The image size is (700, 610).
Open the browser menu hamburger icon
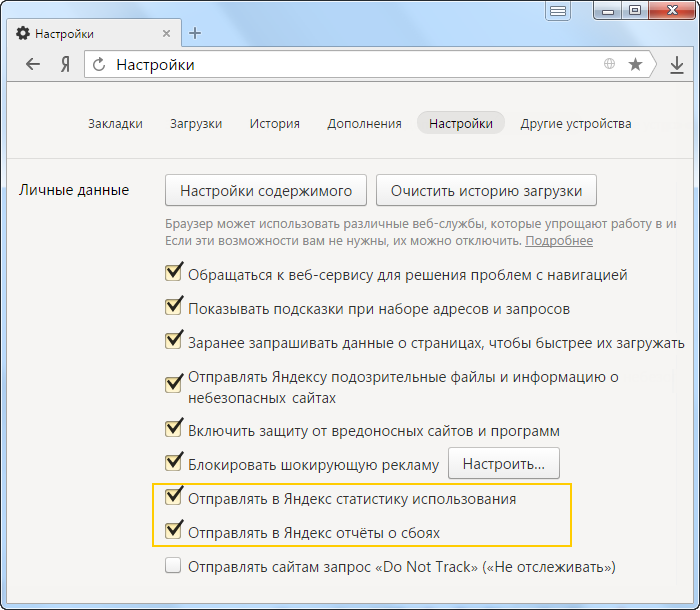[x=558, y=11]
